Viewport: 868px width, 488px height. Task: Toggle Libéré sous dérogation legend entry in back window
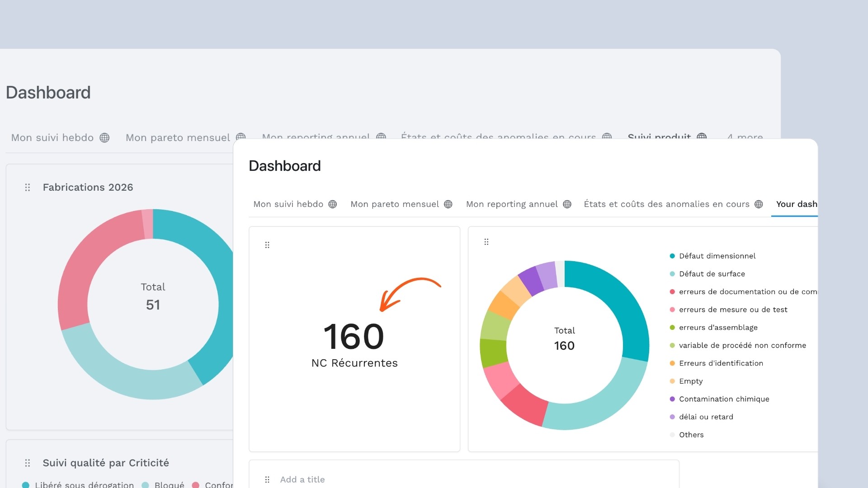pyautogui.click(x=78, y=484)
